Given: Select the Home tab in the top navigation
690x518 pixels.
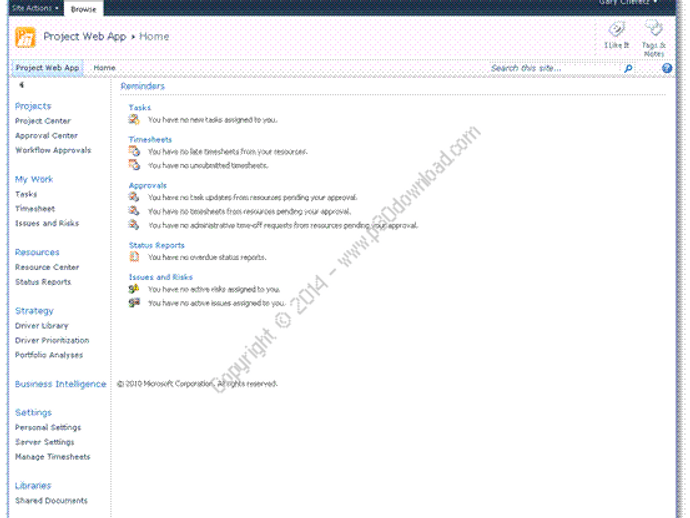Looking at the screenshot, I should coord(104,68).
